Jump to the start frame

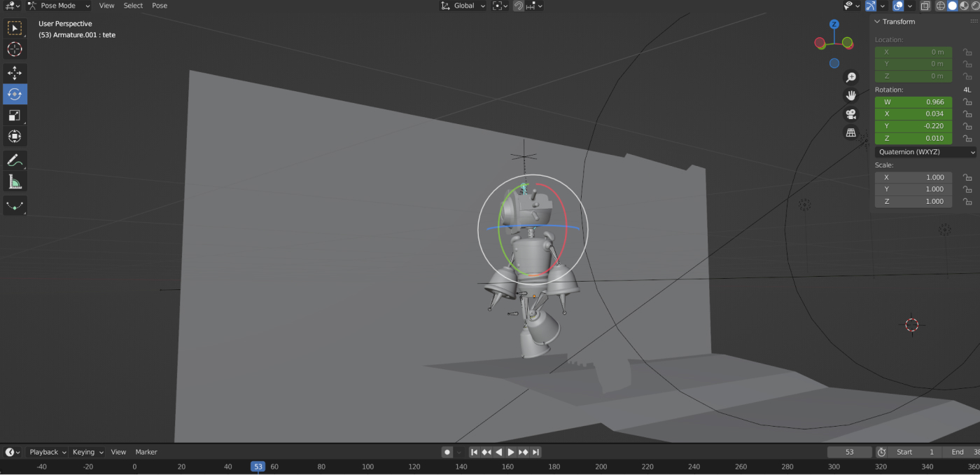pyautogui.click(x=474, y=452)
